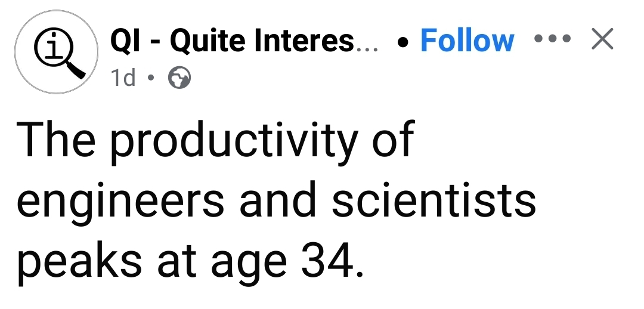
Task: Click the word 'The' starting the post
Action: (x=55, y=140)
